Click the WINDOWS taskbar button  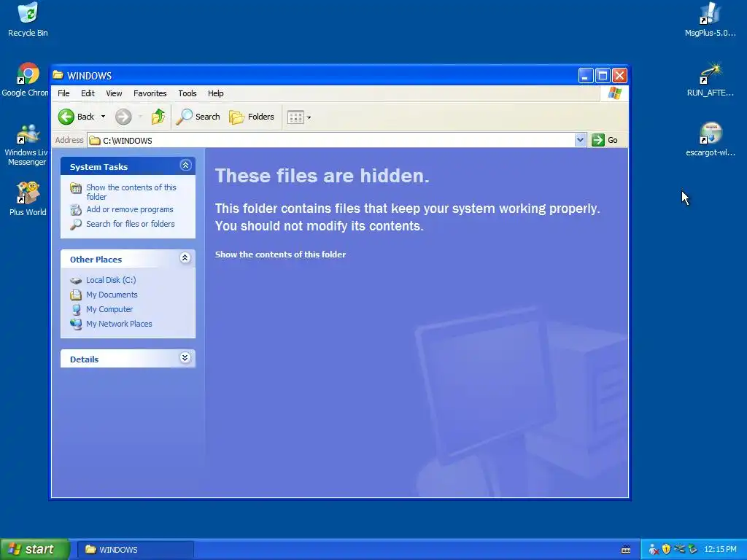tap(135, 550)
